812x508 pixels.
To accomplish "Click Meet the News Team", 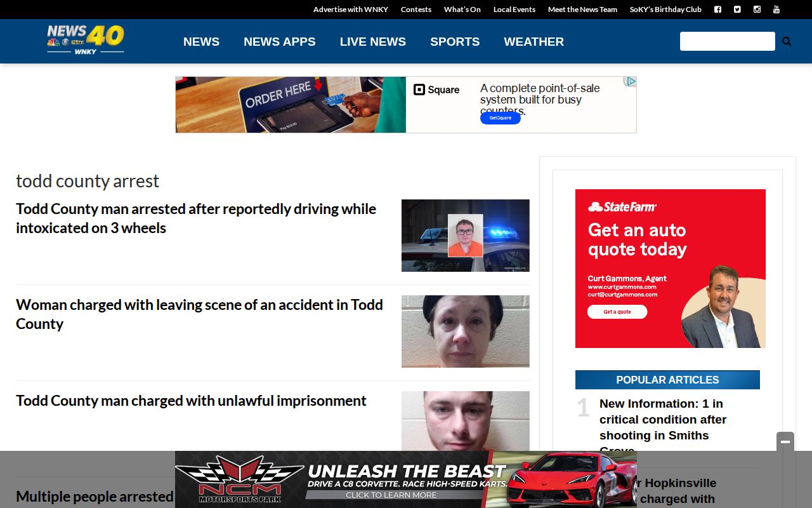I will pyautogui.click(x=582, y=10).
